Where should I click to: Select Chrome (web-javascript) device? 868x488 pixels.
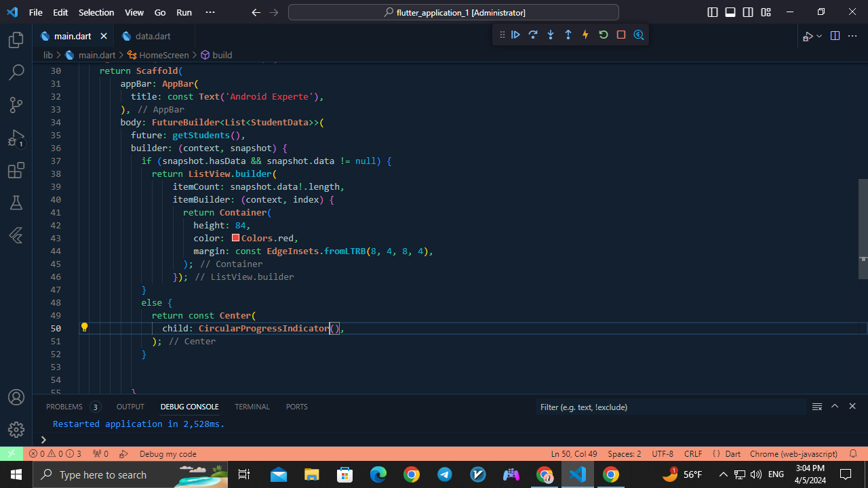point(793,453)
